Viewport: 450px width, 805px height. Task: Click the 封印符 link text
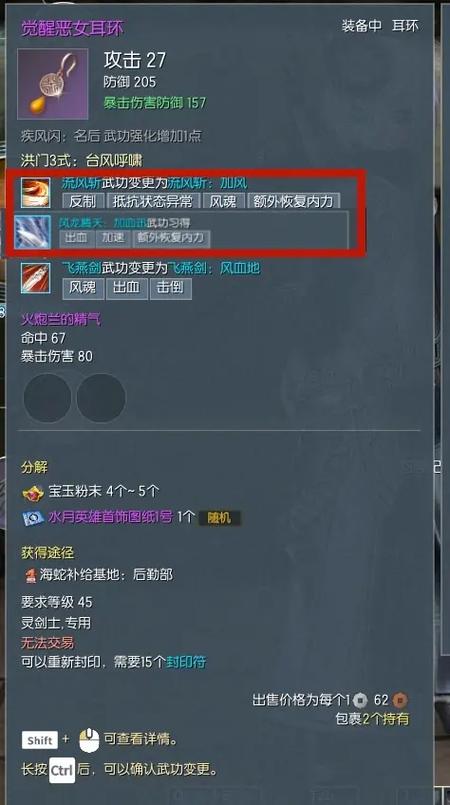tap(186, 662)
